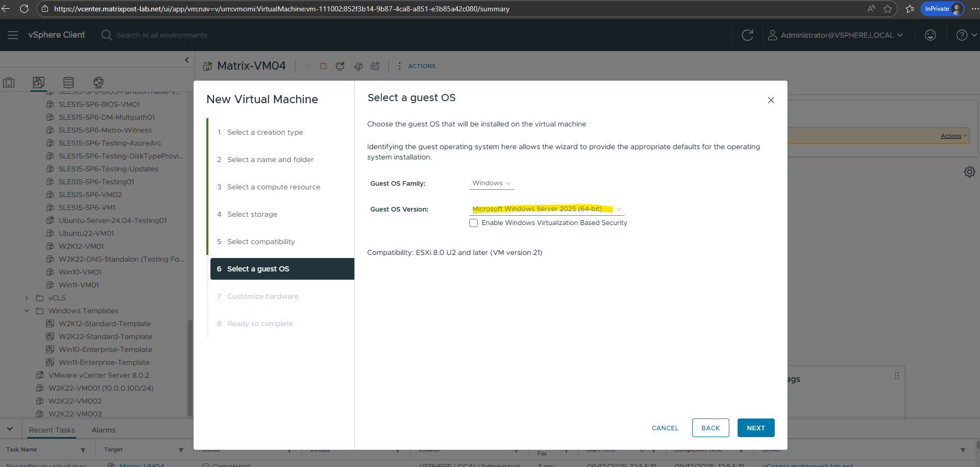Click the BACK button
Image resolution: width=980 pixels, height=467 pixels.
[x=710, y=428]
